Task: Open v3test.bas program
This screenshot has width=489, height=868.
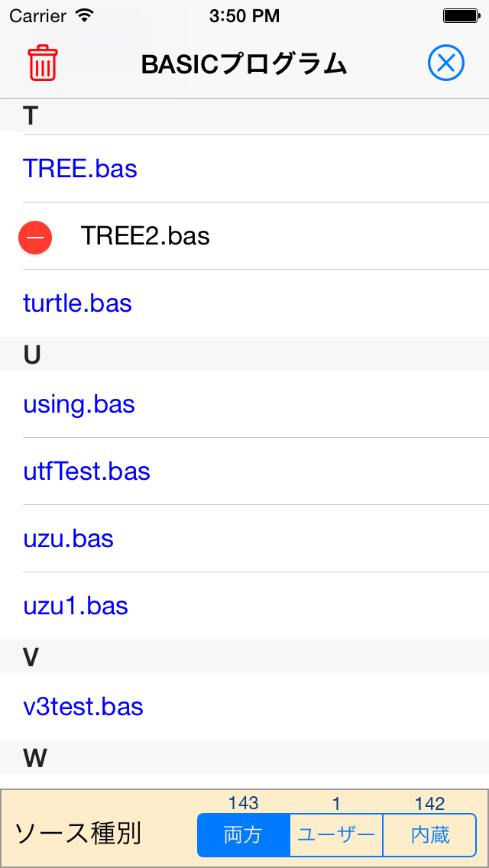Action: coord(244,707)
